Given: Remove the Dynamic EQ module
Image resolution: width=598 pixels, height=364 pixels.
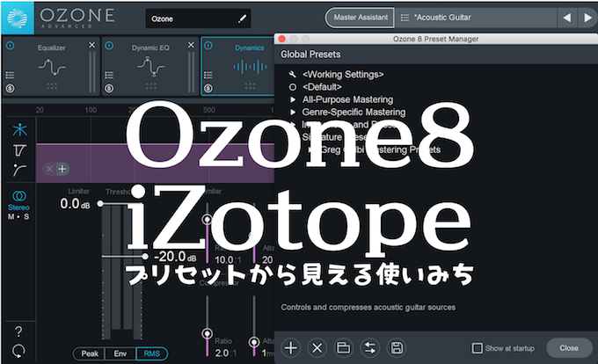Looking at the screenshot, I should pos(191,45).
